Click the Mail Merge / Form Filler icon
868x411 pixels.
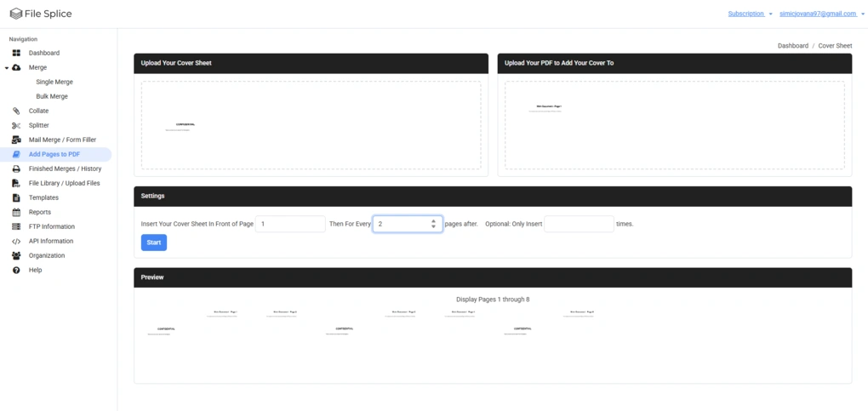coord(17,140)
